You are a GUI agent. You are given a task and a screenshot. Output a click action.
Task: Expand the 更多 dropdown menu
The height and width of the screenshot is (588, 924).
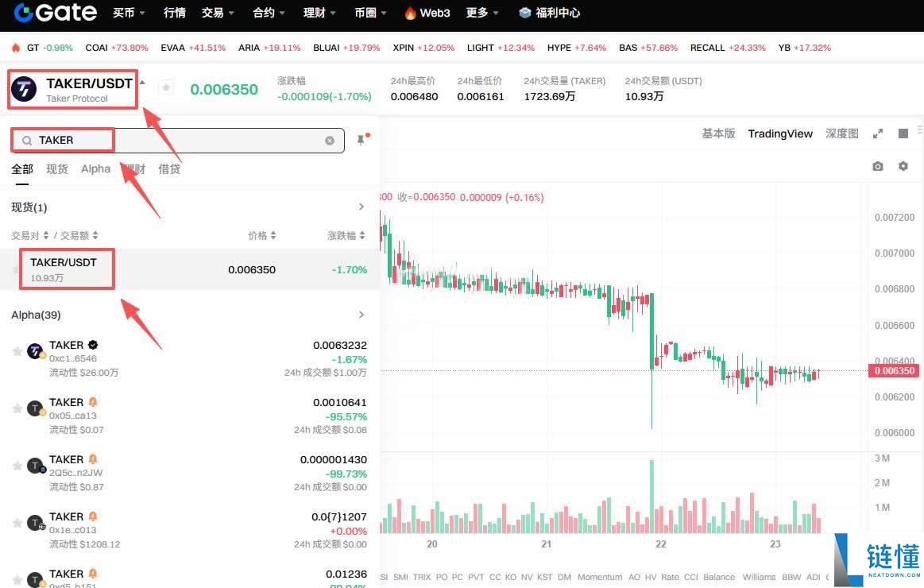(x=481, y=13)
